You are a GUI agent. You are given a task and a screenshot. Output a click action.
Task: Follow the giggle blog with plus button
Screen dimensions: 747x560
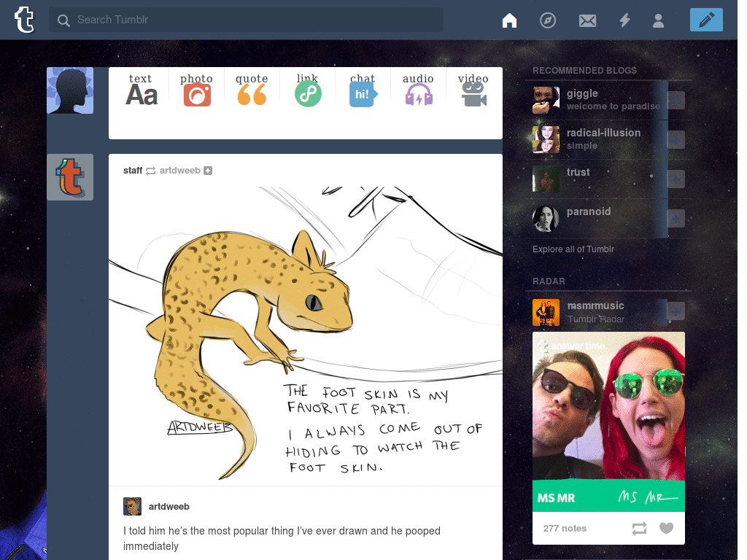tap(676, 101)
